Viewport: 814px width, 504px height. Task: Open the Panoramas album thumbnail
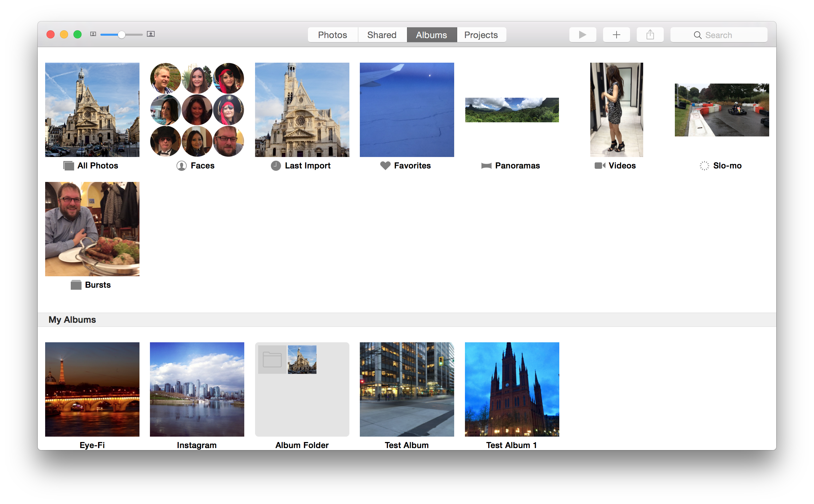click(x=512, y=110)
